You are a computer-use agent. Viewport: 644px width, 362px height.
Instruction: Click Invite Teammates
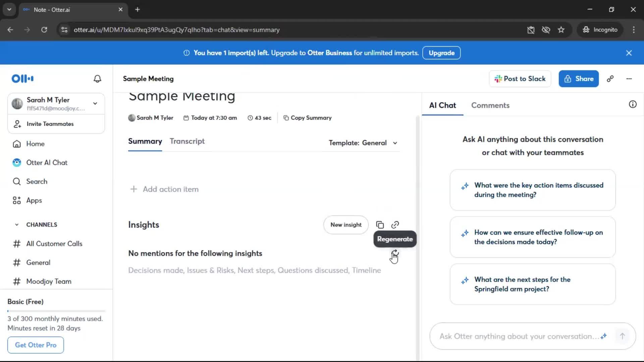pyautogui.click(x=56, y=124)
